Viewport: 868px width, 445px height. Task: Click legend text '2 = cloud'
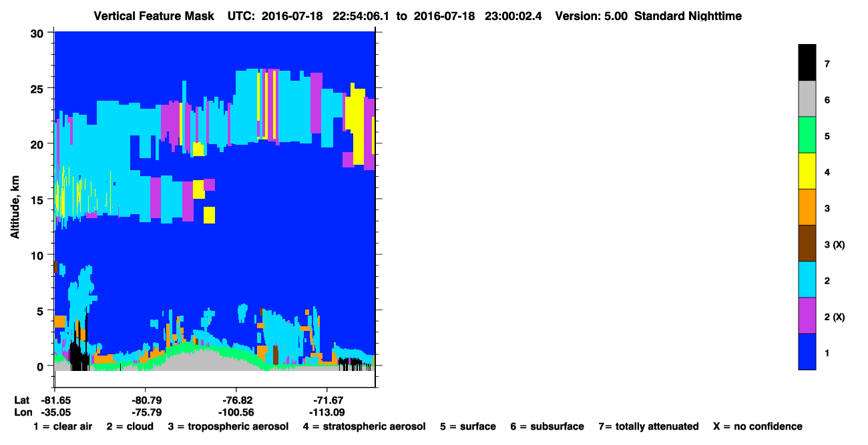pyautogui.click(x=130, y=426)
